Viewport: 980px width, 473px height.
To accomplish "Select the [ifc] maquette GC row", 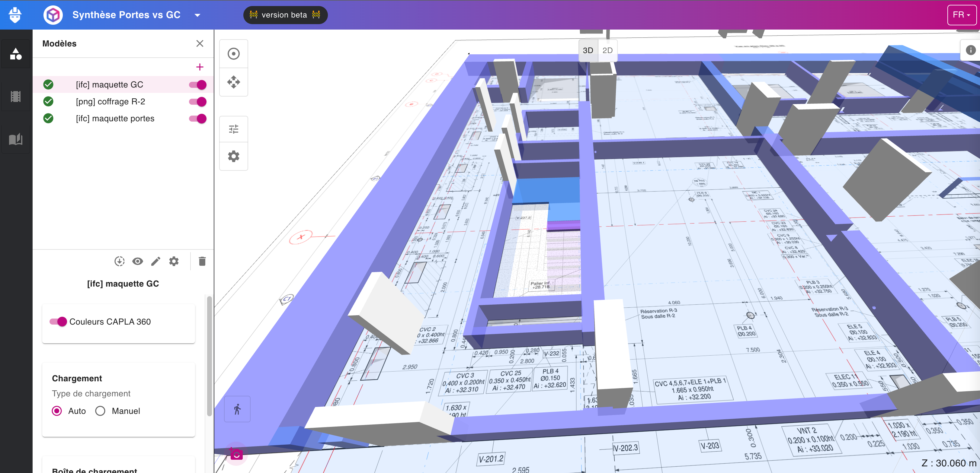I will pyautogui.click(x=123, y=84).
